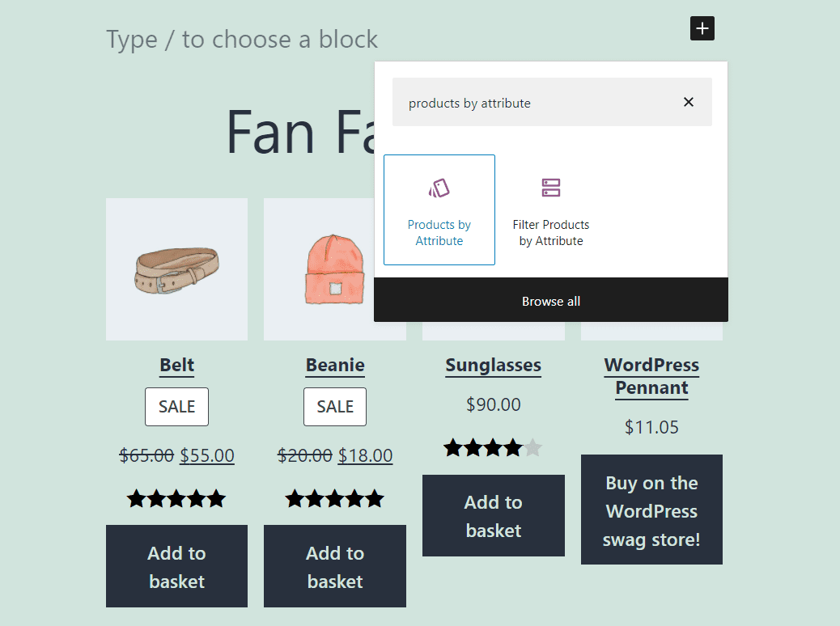Open the Belt product link

(176, 366)
